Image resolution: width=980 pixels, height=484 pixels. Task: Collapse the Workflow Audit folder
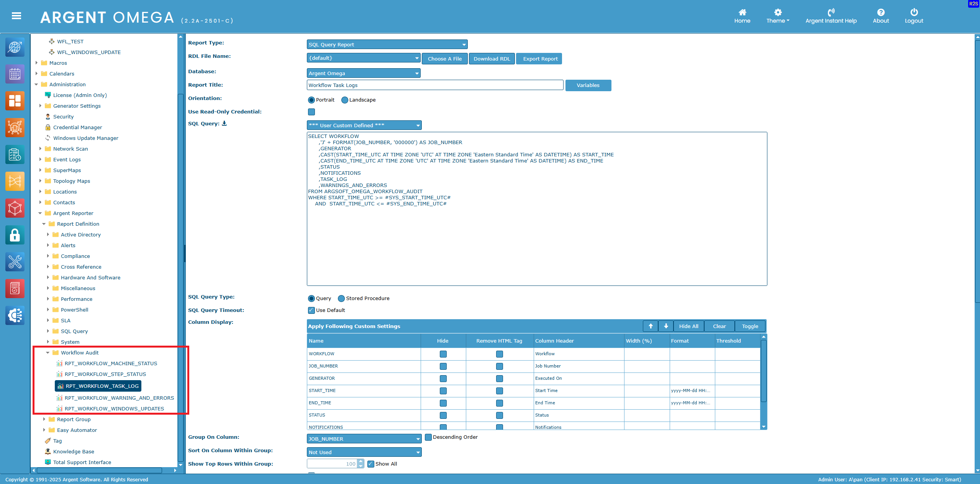(48, 353)
